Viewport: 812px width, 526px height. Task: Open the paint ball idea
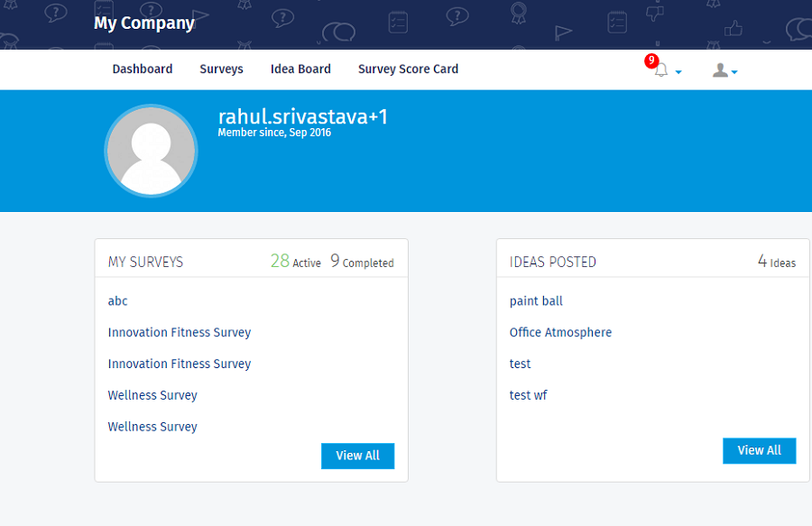click(536, 300)
